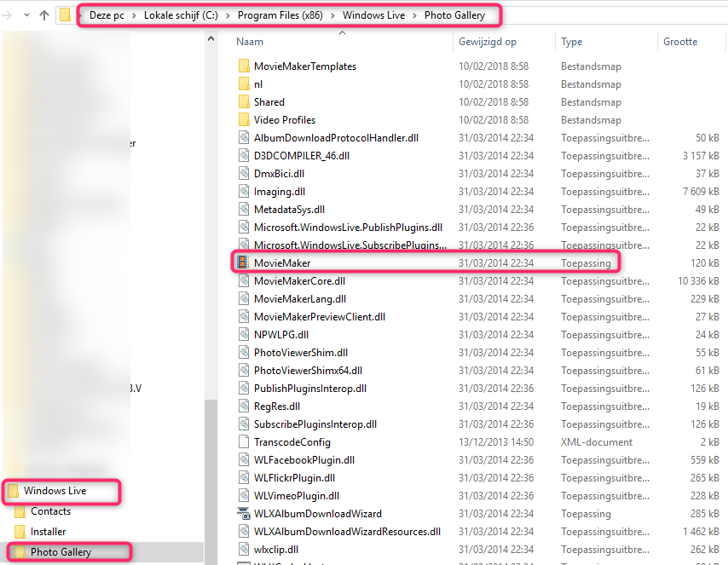
Task: Select Windows Live folder in navigation tree
Action: (55, 491)
